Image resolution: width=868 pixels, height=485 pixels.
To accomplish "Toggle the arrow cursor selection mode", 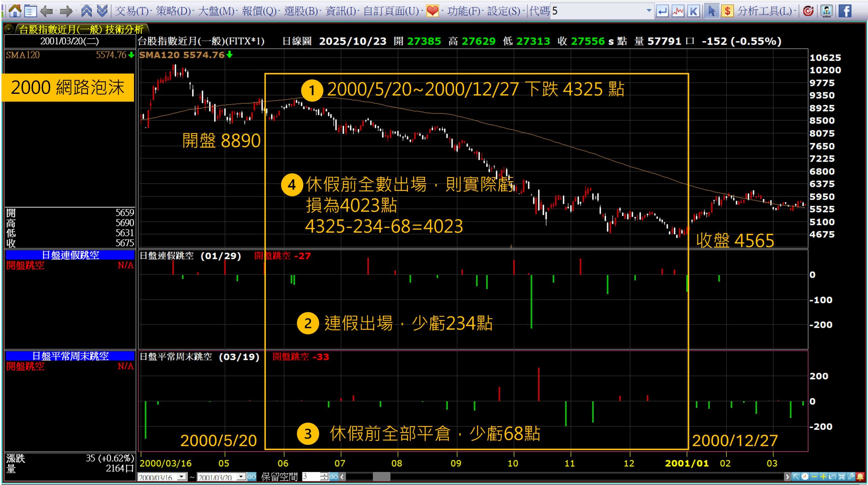I will tap(711, 11).
